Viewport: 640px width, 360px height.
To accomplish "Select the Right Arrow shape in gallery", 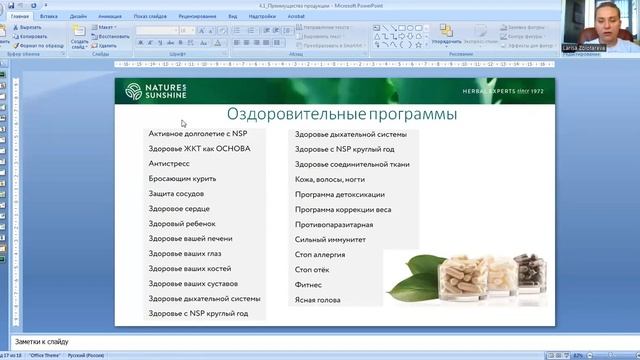I will pos(402,36).
